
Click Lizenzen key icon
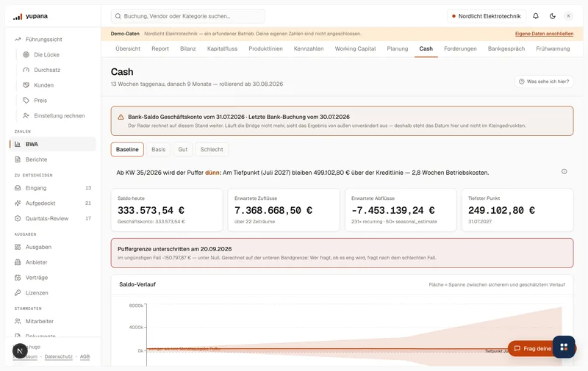17,293
